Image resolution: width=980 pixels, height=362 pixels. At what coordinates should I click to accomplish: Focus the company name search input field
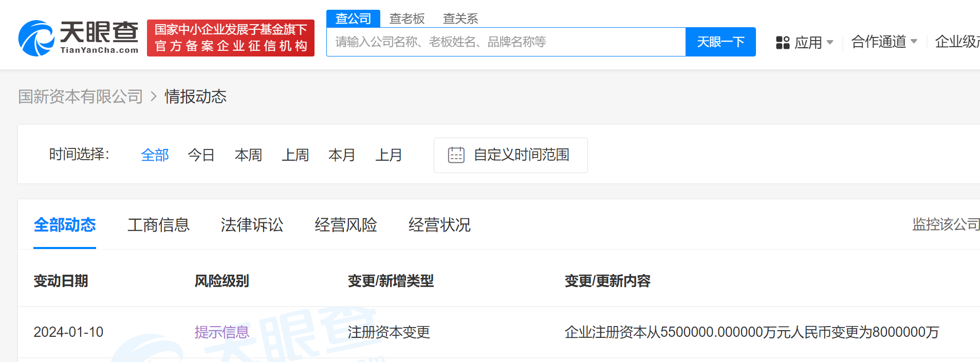506,42
